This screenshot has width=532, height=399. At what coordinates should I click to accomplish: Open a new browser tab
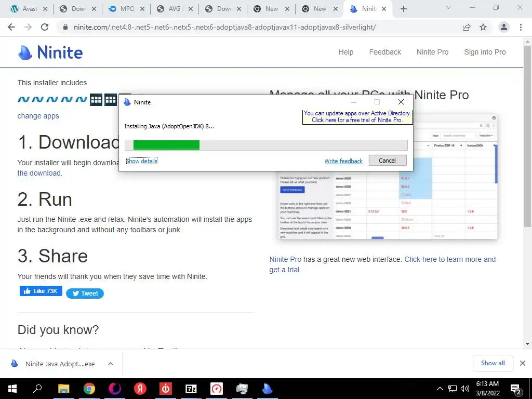point(403,9)
